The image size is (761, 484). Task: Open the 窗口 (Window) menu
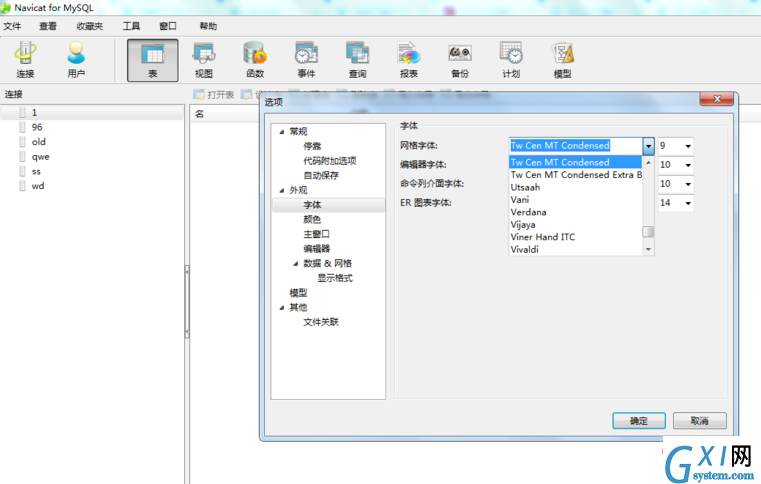pyautogui.click(x=168, y=26)
